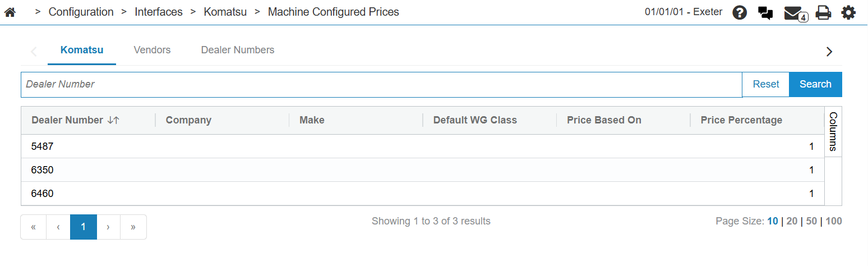Set page size to 20
Screen dimensions: 868x266
coord(792,221)
